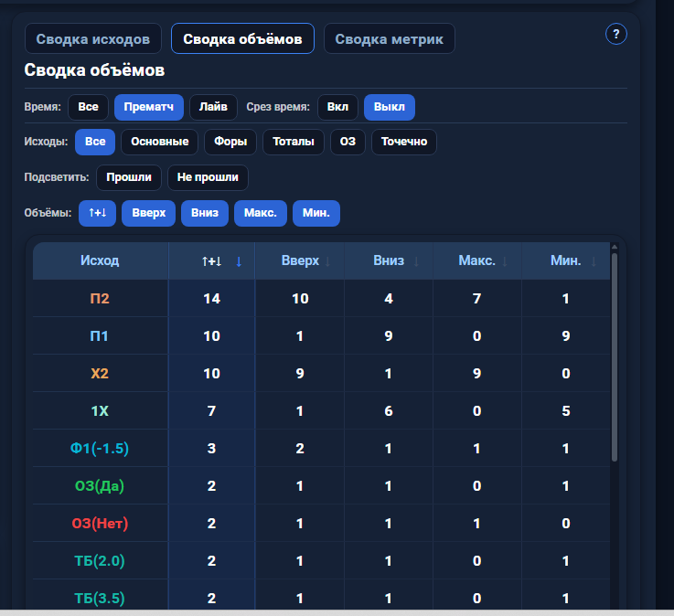The height and width of the screenshot is (616, 674).
Task: Click the table vertical scrollbar thumb
Action: [615, 357]
